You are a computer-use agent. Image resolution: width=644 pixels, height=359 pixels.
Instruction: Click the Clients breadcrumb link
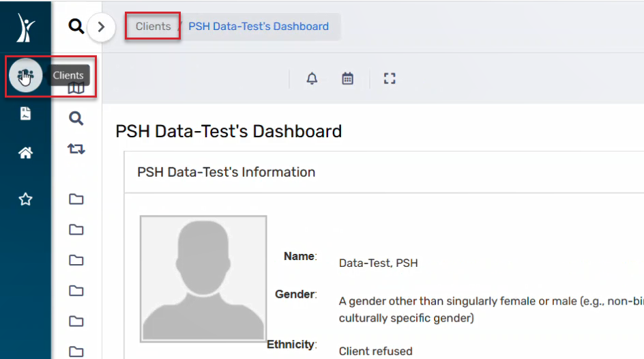click(153, 27)
